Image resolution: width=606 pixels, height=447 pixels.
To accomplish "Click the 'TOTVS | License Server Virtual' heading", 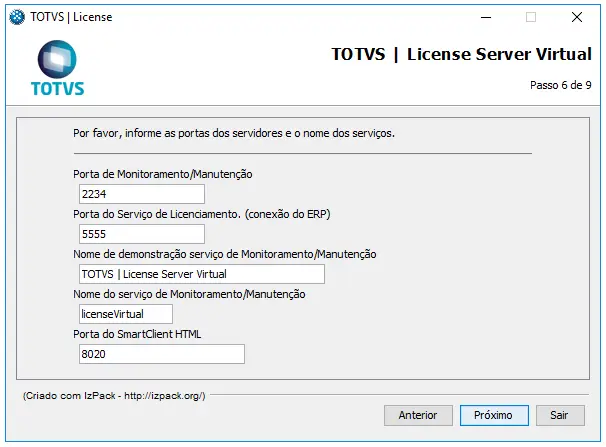I will (461, 54).
